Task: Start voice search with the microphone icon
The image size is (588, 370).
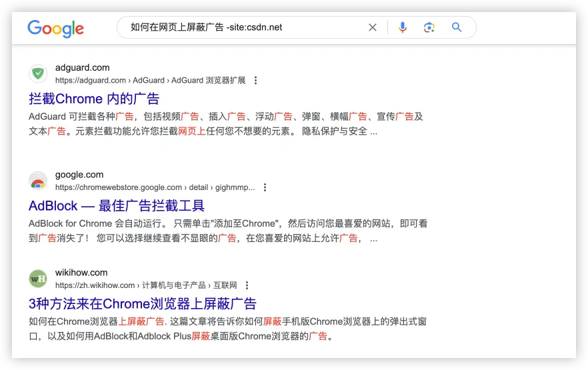Action: pyautogui.click(x=403, y=27)
